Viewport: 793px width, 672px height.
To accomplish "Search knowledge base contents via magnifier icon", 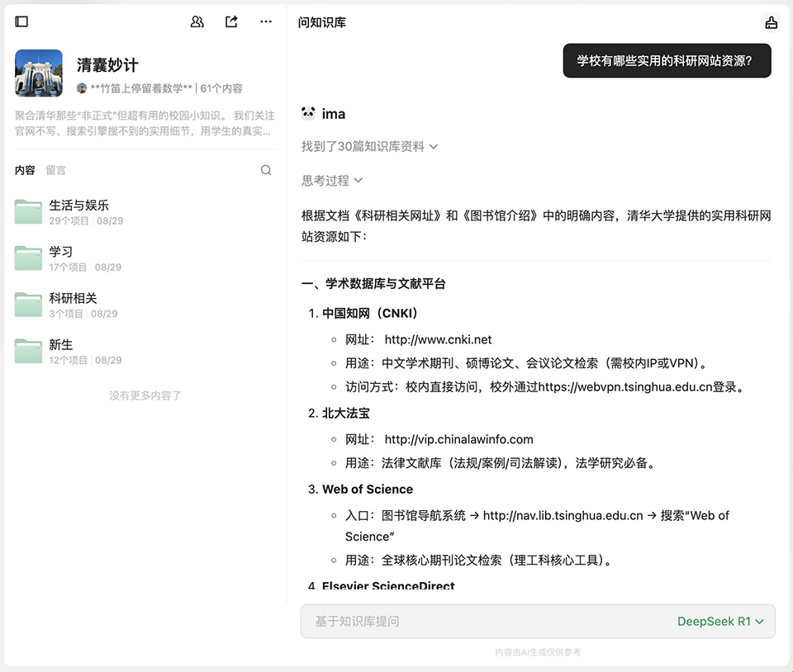I will pos(266,170).
